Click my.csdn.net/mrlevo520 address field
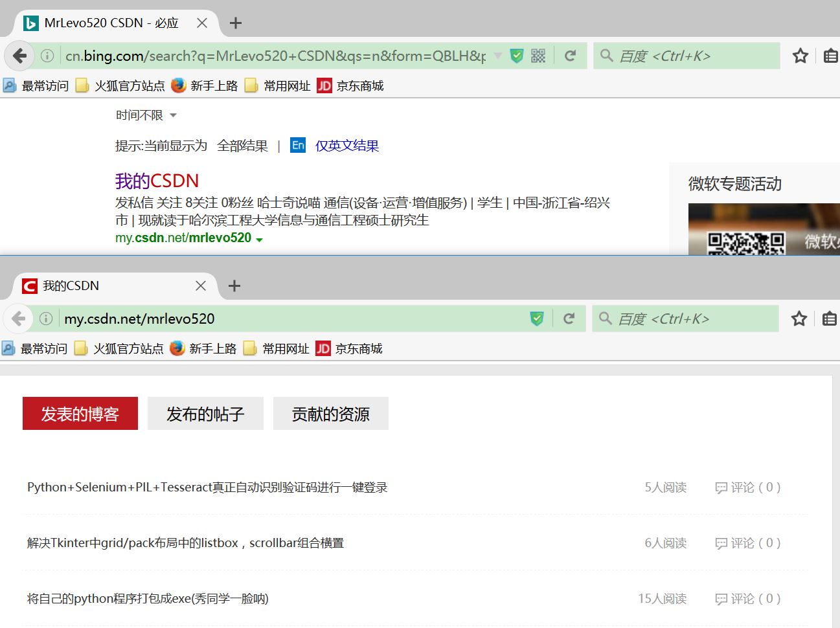The width and height of the screenshot is (840, 628). point(294,319)
